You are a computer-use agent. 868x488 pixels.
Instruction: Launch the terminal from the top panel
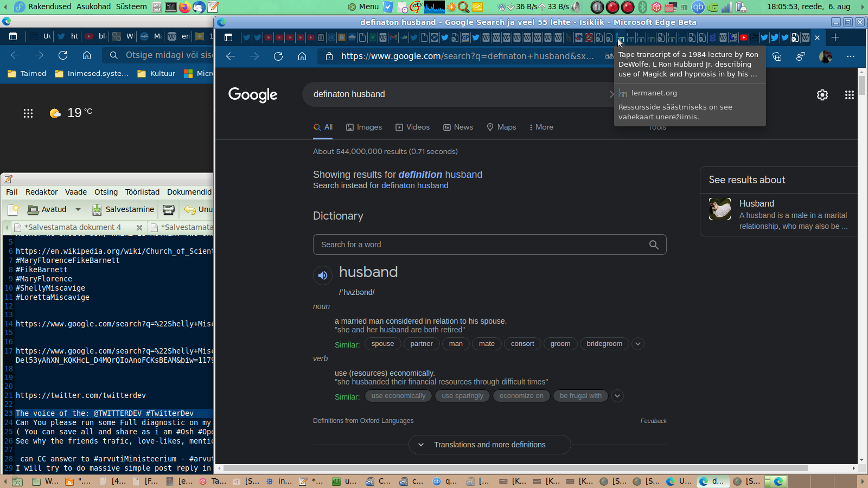(x=170, y=7)
